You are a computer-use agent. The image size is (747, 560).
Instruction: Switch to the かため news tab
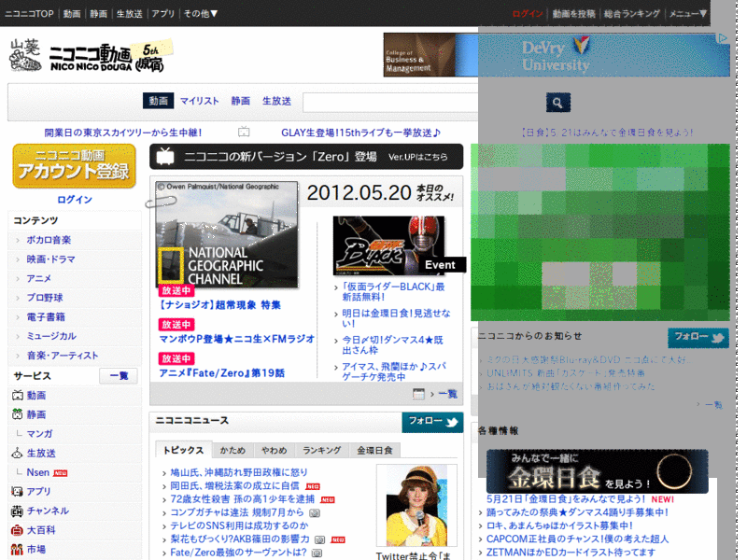tap(233, 450)
